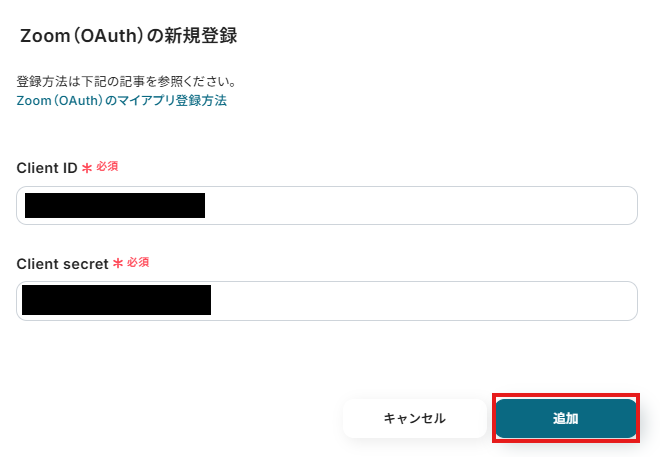Open the Zoom(OAuth)のマイアプリ登録方法 link

pyautogui.click(x=122, y=101)
